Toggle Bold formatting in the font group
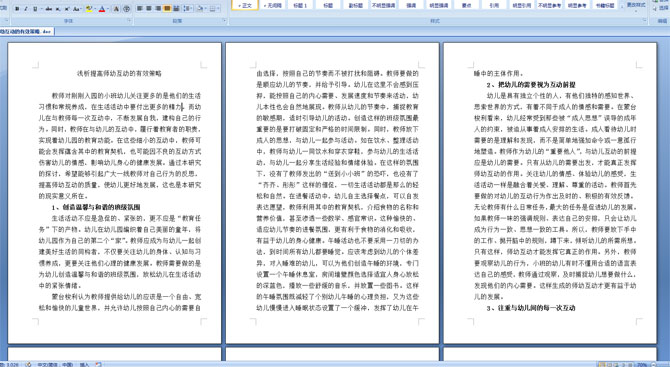The height and width of the screenshot is (367, 670). point(17,9)
